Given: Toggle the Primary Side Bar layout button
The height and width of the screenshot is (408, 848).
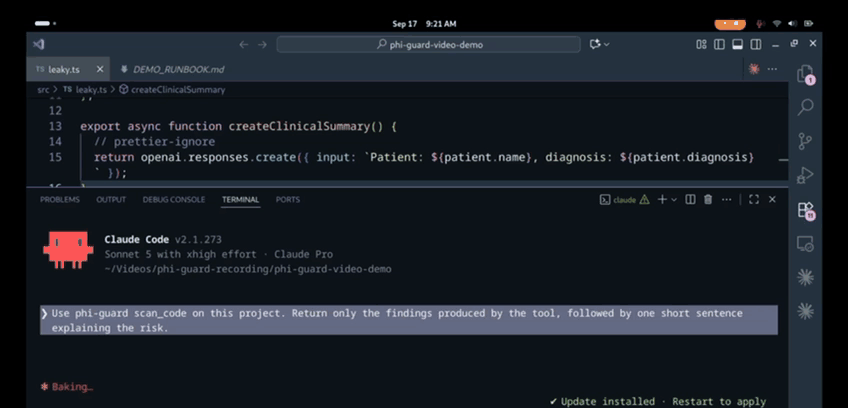Looking at the screenshot, I should (719, 44).
